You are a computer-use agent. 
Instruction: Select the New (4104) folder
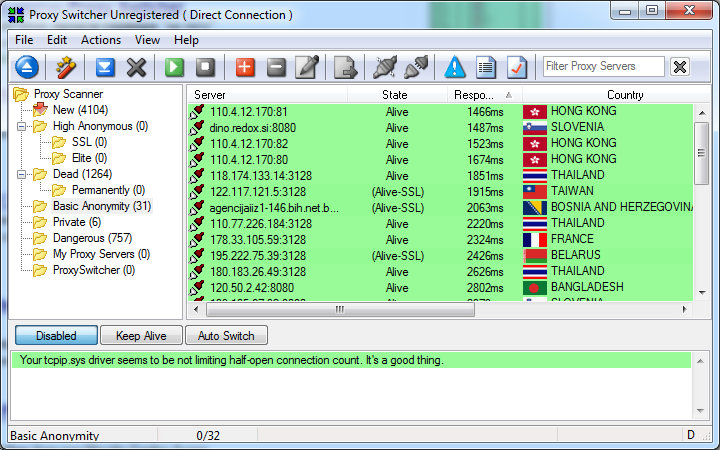pos(80,110)
